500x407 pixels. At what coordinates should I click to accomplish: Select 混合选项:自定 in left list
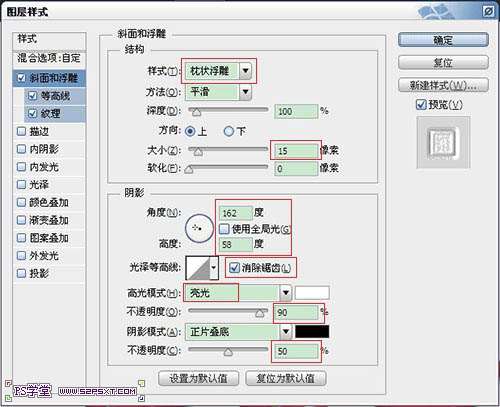click(49, 58)
